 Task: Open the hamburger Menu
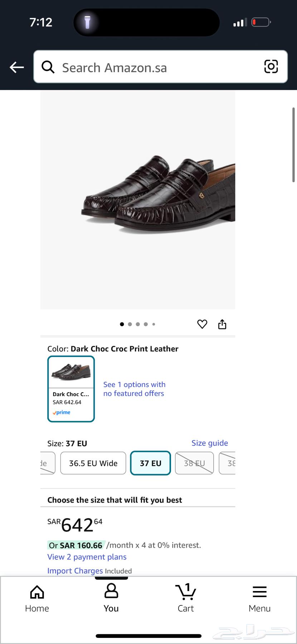coord(259,599)
